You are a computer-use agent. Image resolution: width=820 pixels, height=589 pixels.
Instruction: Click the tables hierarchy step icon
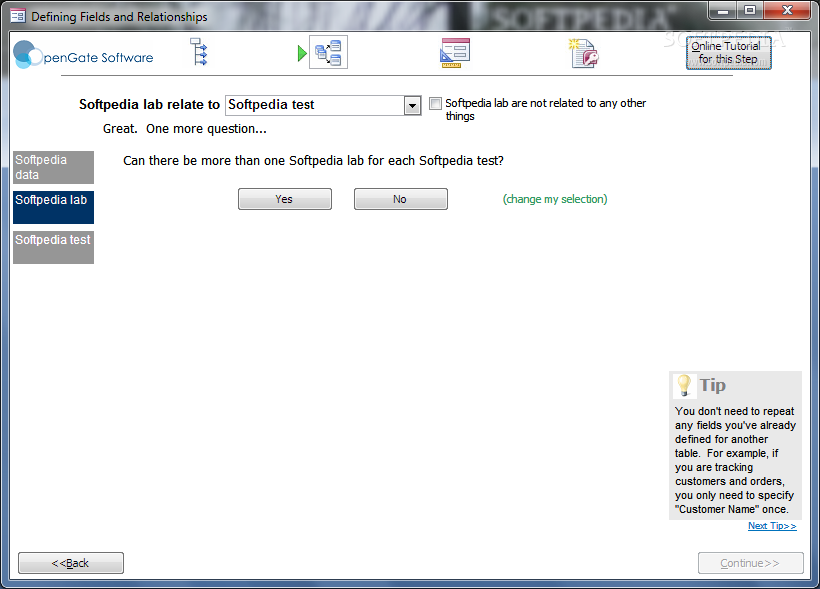tap(199, 52)
